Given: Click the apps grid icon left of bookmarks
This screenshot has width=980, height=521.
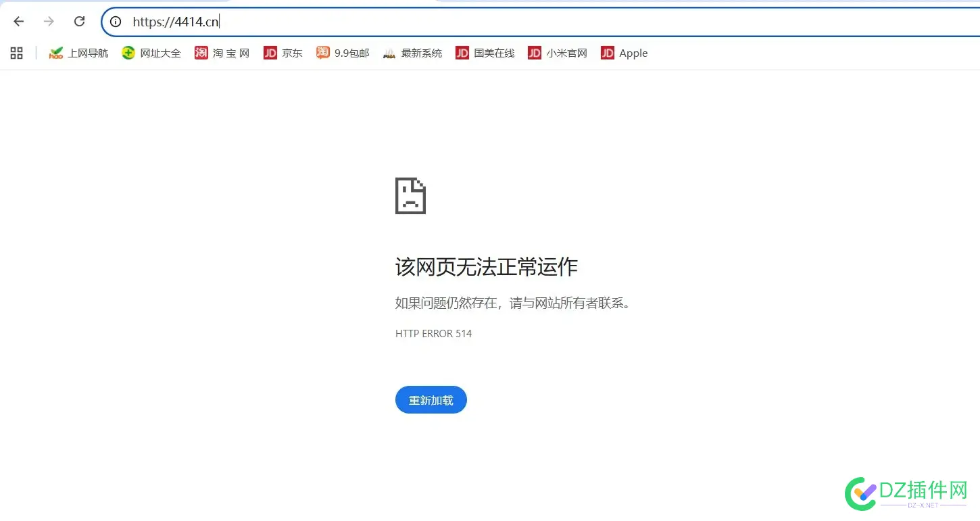Looking at the screenshot, I should 16,53.
